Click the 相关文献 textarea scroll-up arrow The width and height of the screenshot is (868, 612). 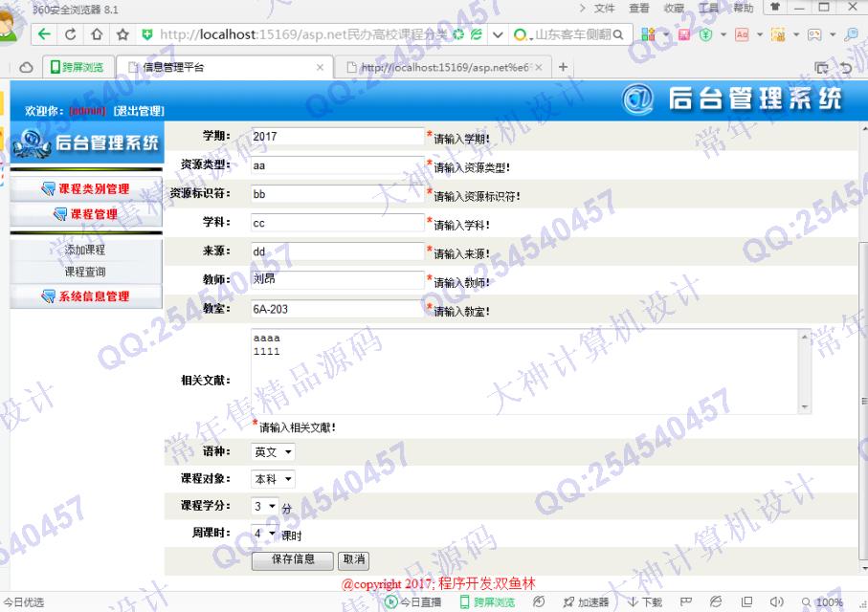(804, 336)
